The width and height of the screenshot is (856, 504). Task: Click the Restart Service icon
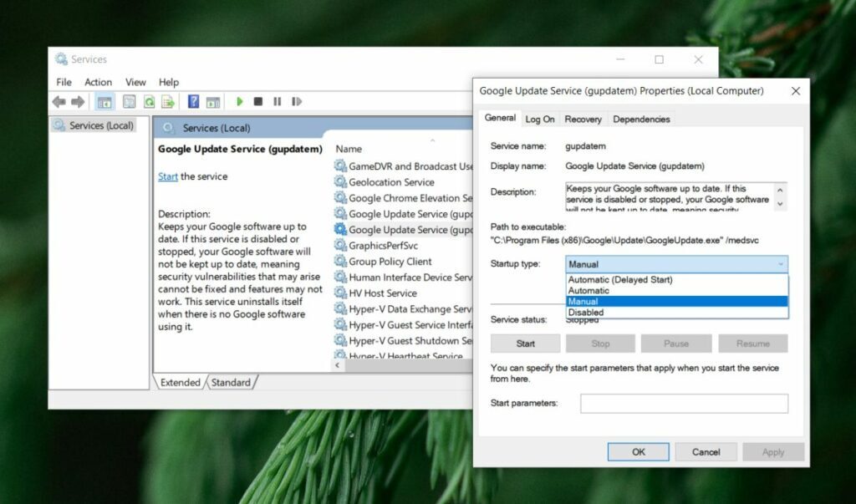[297, 101]
